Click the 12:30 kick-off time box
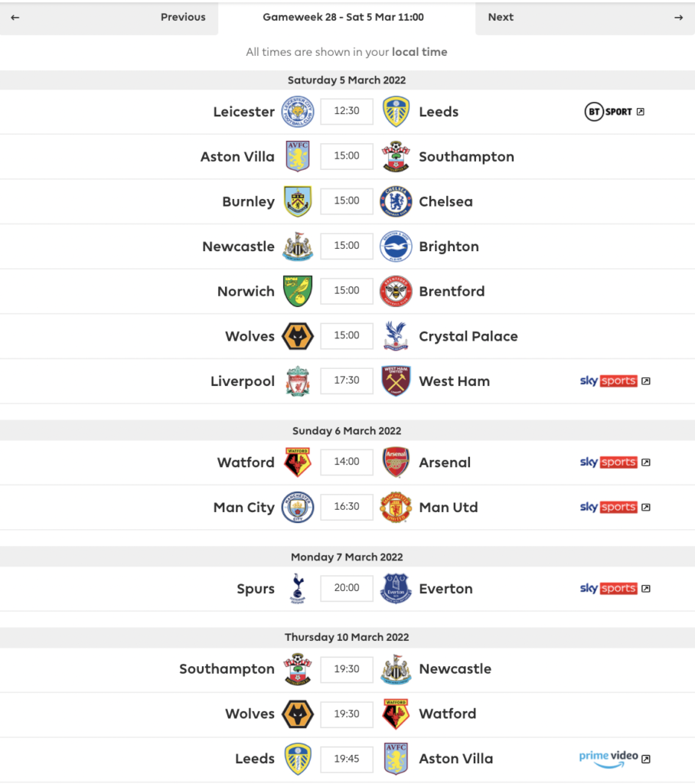This screenshot has height=784, width=695. [x=347, y=111]
